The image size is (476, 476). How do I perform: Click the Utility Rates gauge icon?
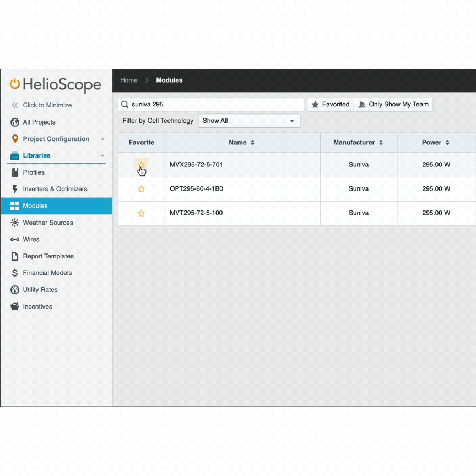pos(14,290)
